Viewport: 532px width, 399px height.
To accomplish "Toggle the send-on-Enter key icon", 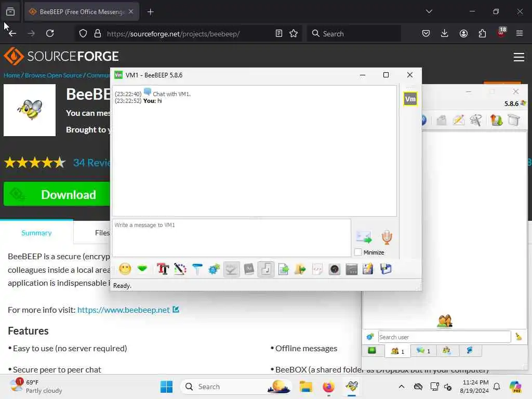I will [265, 269].
